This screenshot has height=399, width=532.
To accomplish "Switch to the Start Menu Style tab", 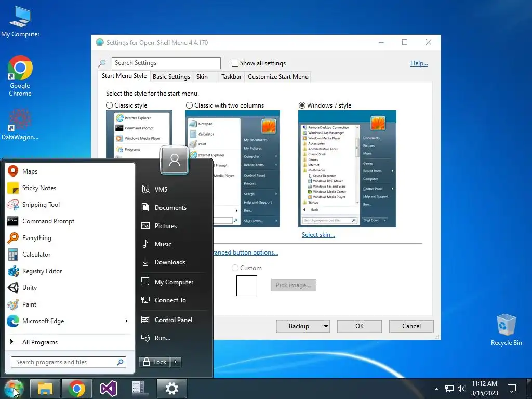I will (x=124, y=76).
